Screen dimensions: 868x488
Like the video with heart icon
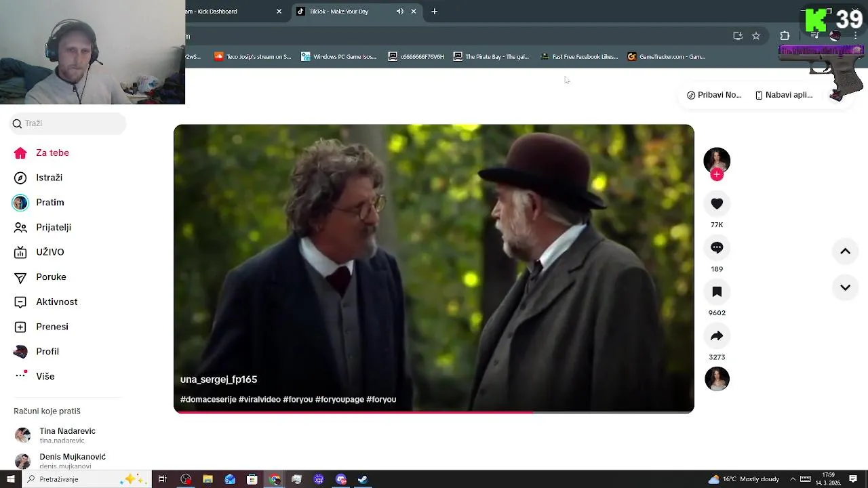point(717,203)
